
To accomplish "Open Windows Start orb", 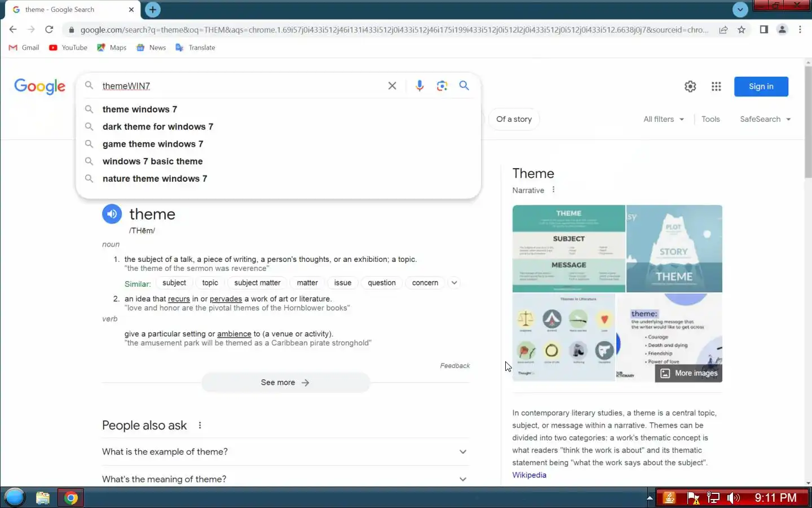I will pos(15,497).
